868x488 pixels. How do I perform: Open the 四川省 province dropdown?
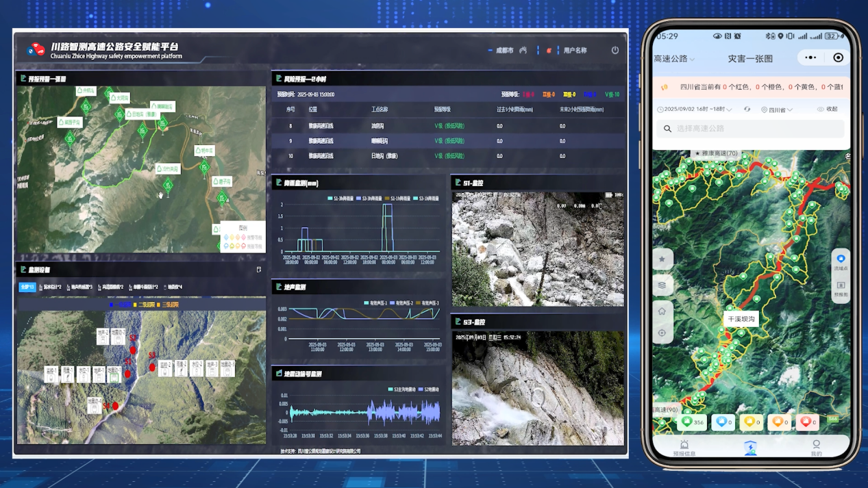point(777,110)
